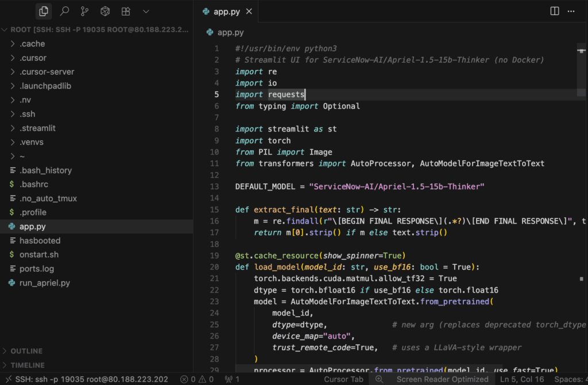Expand the OUTLINE section

26,351
